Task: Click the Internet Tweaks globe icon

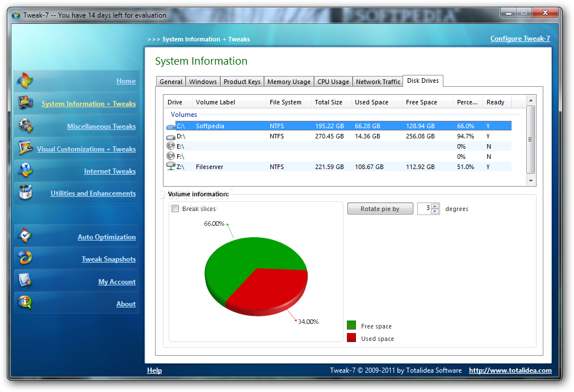Action: [x=25, y=170]
